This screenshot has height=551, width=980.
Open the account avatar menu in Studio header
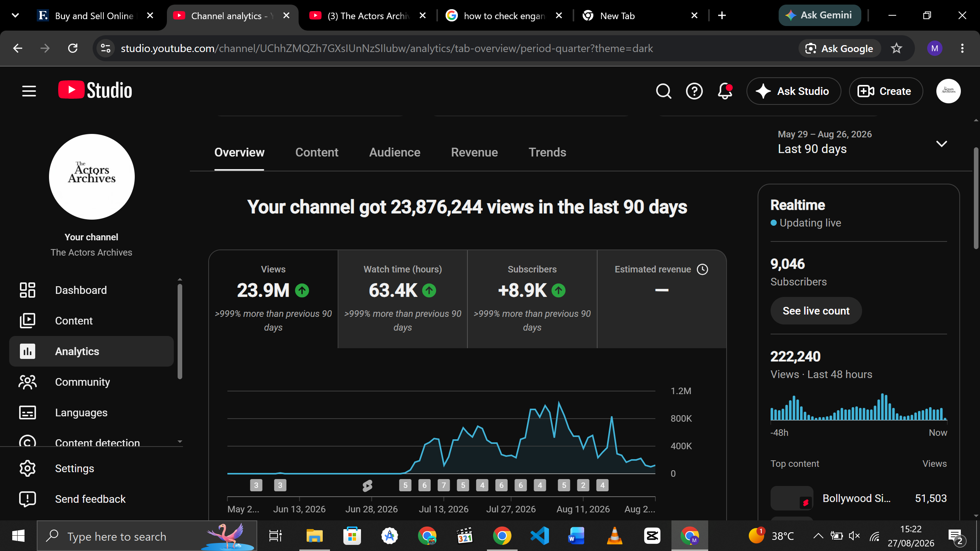pos(948,91)
